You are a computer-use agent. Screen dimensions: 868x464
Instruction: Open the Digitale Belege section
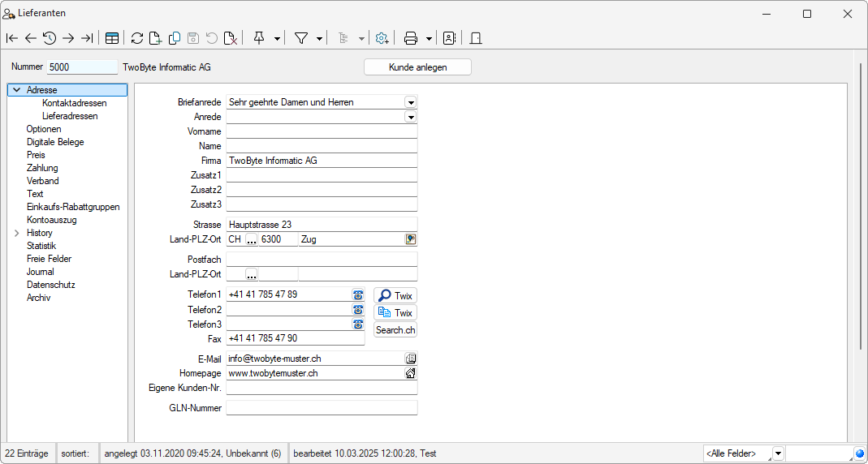55,142
